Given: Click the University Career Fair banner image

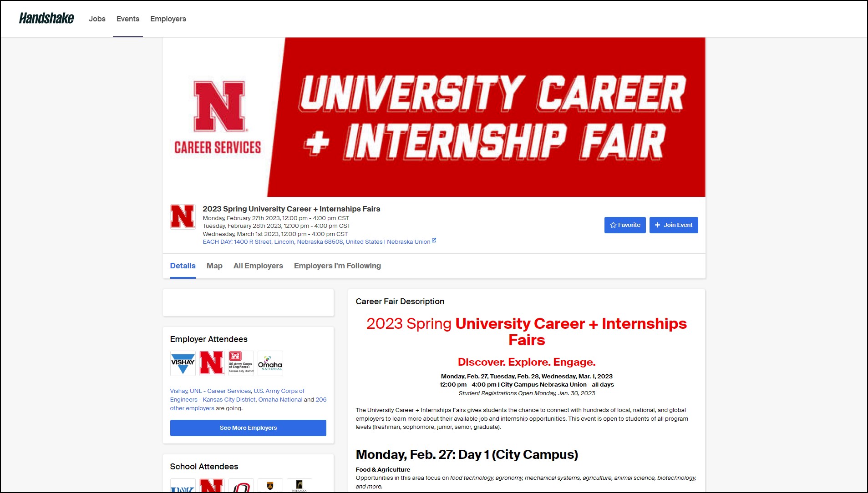Looking at the screenshot, I should pos(434,117).
